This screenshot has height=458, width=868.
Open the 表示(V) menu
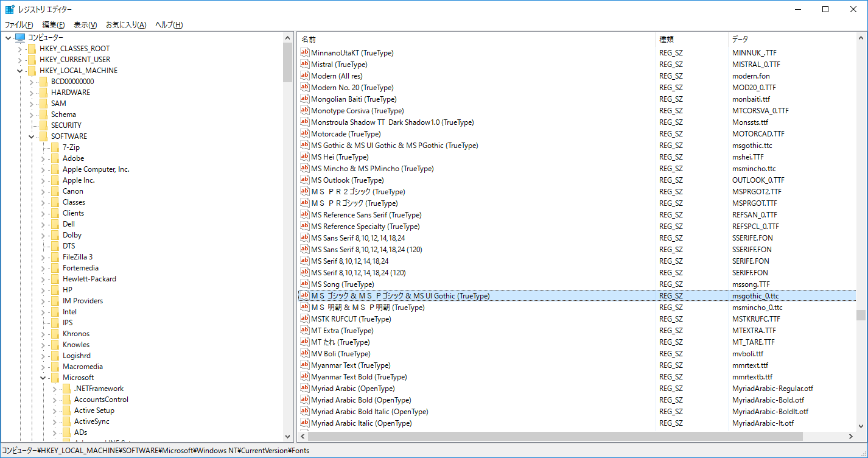(x=85, y=25)
